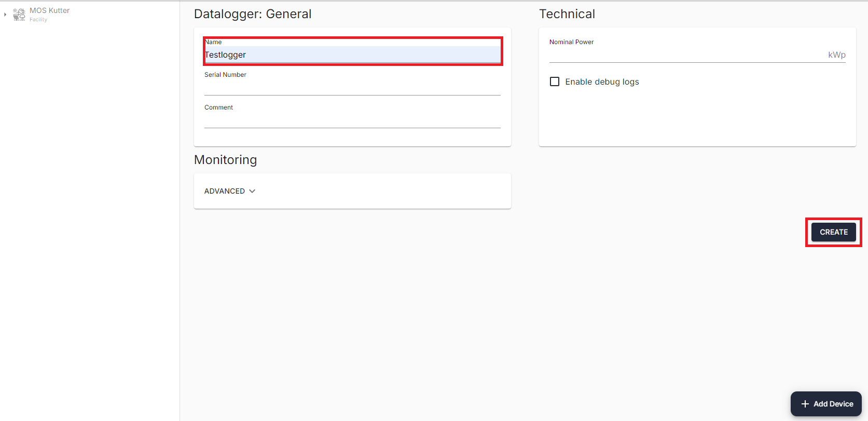The image size is (868, 421).
Task: Click into the Comment input field
Action: coord(352,120)
